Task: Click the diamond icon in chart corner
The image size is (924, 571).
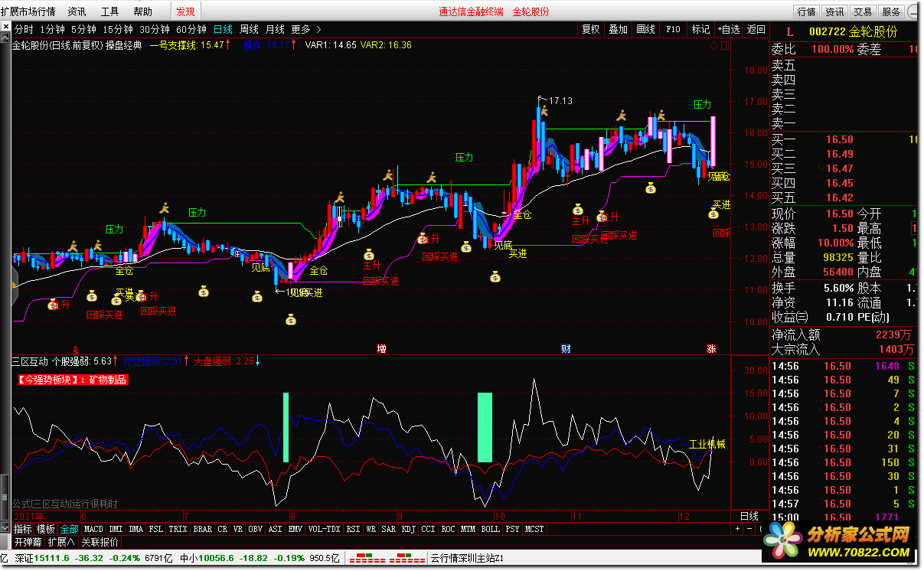Action: (713, 46)
